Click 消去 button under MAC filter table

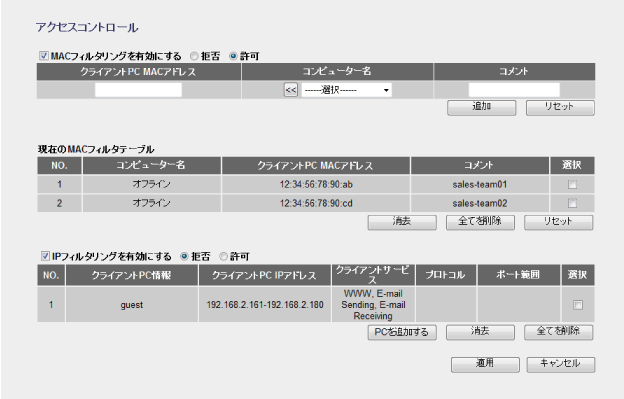(402, 222)
